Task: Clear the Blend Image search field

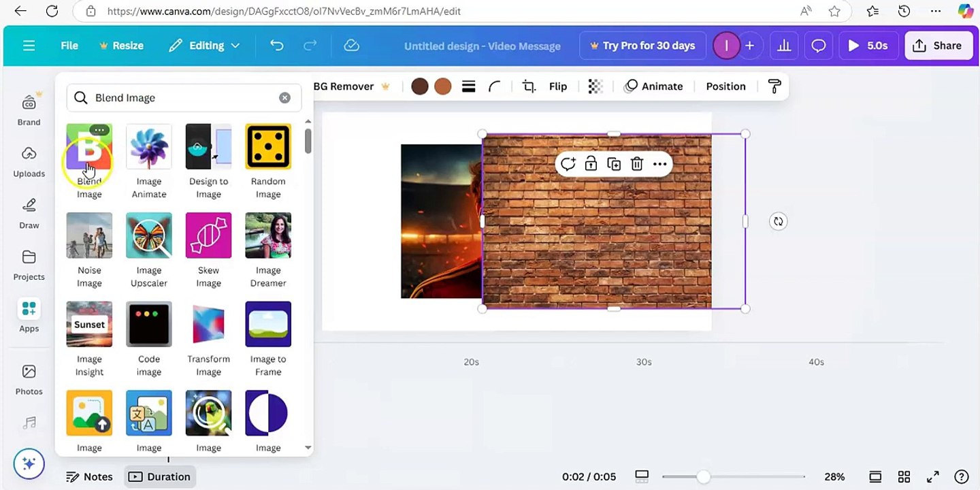Action: 284,98
